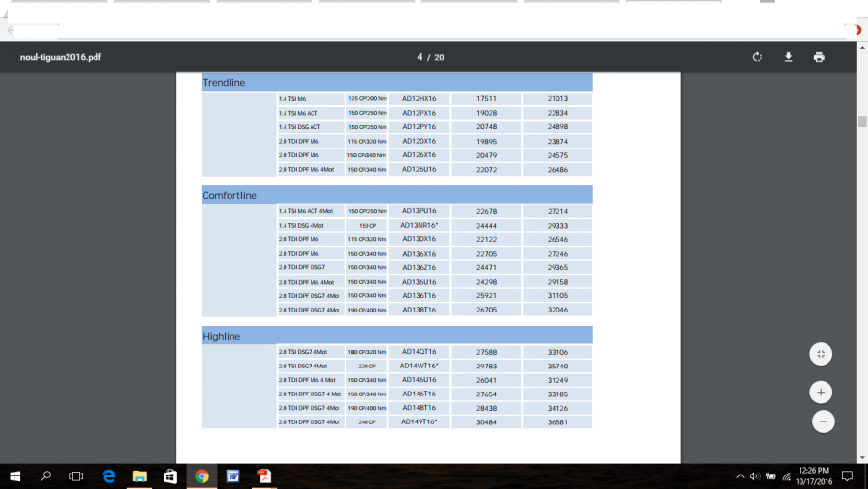868x489 pixels.
Task: Rotate the PDF document clockwise
Action: [x=758, y=57]
